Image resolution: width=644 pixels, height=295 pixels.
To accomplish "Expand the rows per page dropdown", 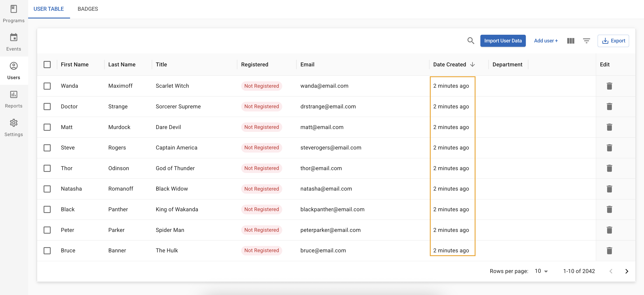I will [x=541, y=271].
